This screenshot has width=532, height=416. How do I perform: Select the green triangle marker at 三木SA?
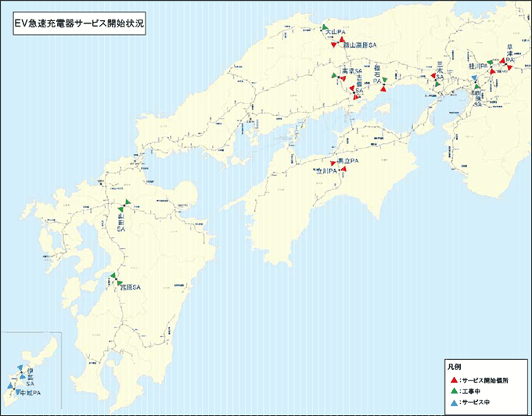(x=437, y=84)
